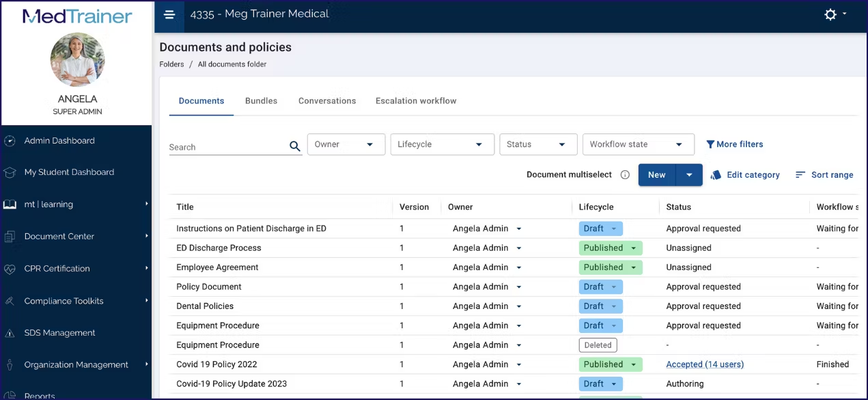Click the Document multiselect info icon
This screenshot has width=868, height=400.
[625, 175]
